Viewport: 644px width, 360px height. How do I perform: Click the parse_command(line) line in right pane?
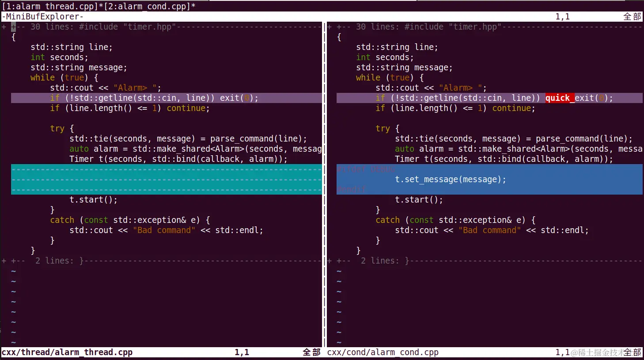point(514,138)
